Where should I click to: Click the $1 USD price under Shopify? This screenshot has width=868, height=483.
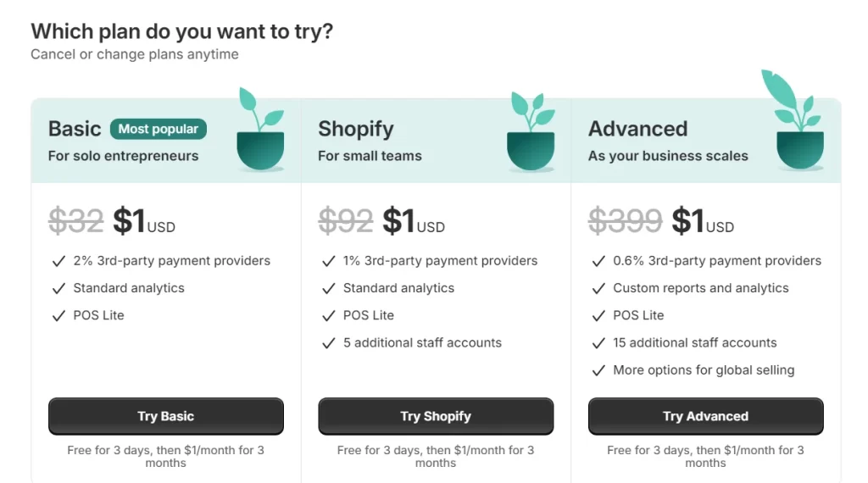(x=413, y=221)
